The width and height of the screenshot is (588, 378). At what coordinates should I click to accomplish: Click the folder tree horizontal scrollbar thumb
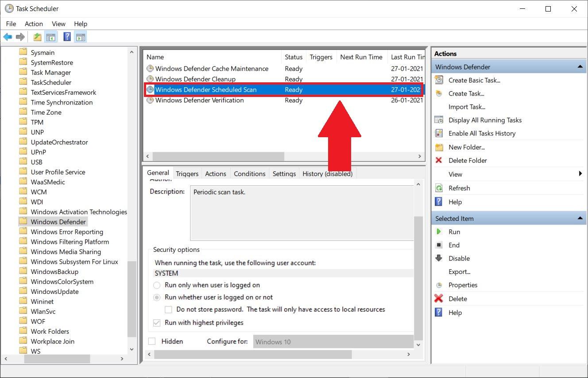click(57, 359)
